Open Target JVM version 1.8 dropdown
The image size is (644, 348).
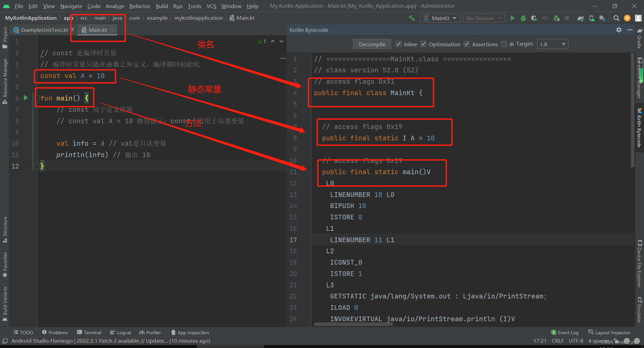(552, 44)
